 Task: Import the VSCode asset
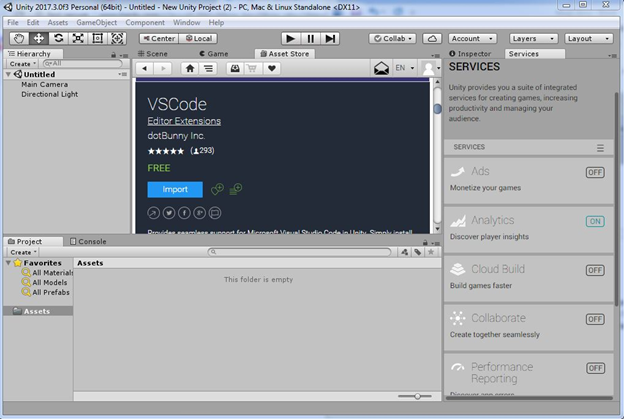(x=175, y=189)
